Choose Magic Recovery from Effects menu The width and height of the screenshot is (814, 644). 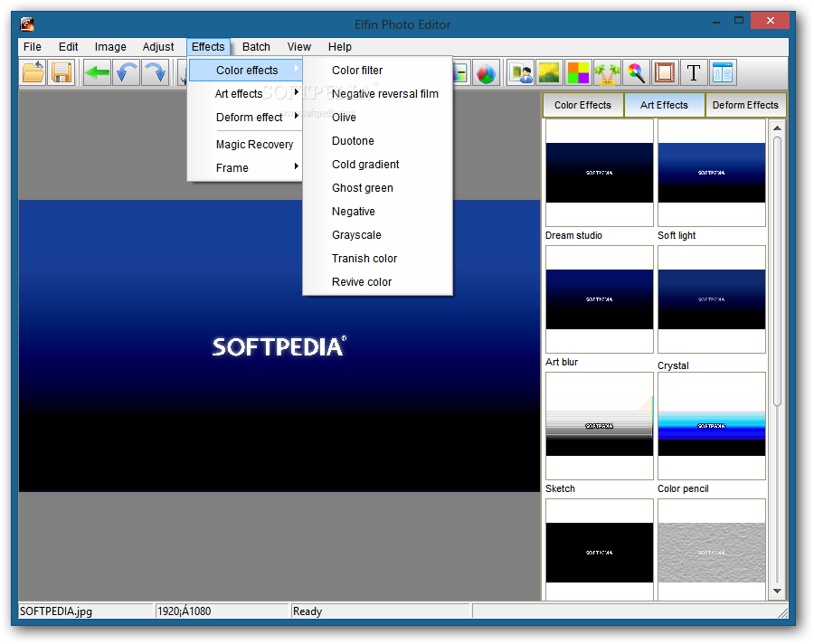pyautogui.click(x=245, y=145)
